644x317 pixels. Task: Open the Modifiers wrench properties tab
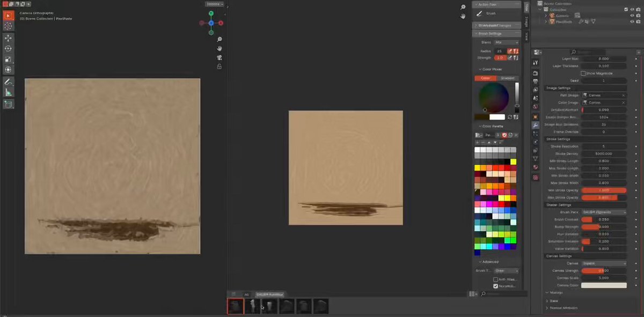[x=535, y=124]
